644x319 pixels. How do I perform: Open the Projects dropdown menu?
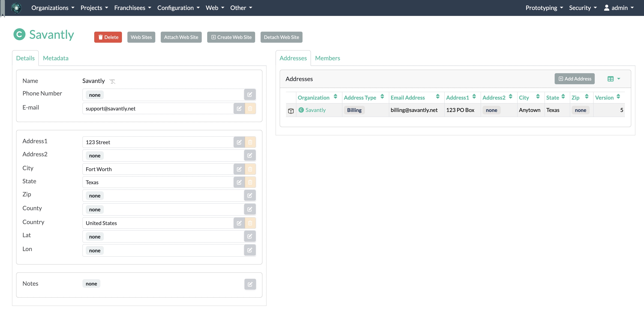[x=94, y=8]
